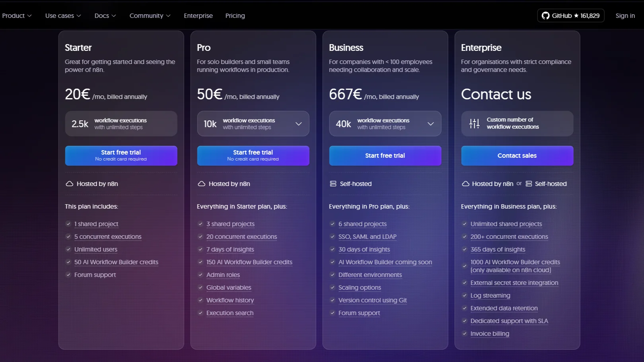The width and height of the screenshot is (644, 362).
Task: Click the Enterprise plan cloud hosting icon
Action: pos(465,184)
